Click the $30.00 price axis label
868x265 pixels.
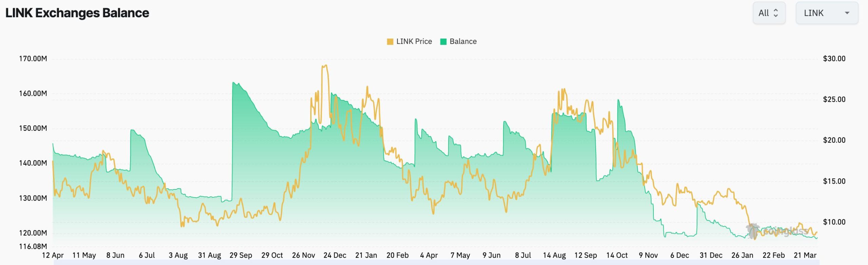(834, 59)
